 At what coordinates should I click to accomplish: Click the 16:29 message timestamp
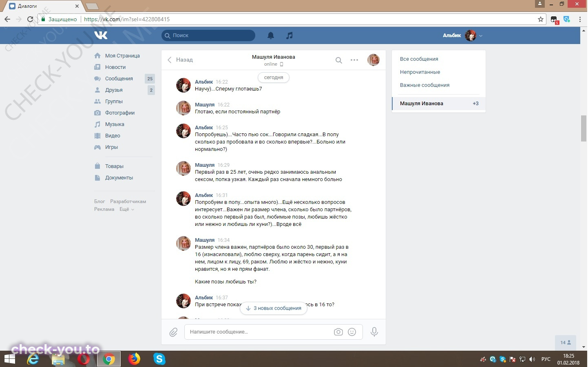223,165
